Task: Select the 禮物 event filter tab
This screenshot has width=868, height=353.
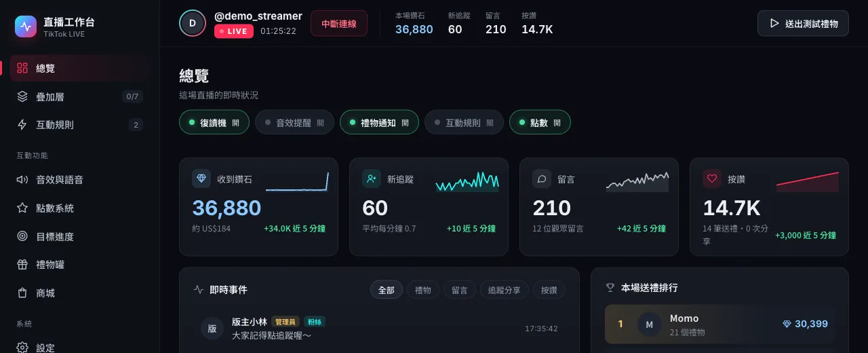Action: point(423,290)
